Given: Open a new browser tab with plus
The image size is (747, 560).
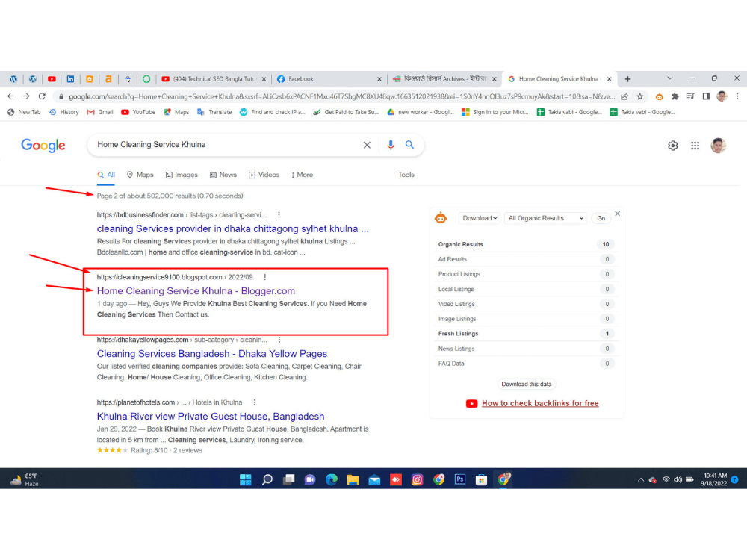Looking at the screenshot, I should tap(628, 79).
